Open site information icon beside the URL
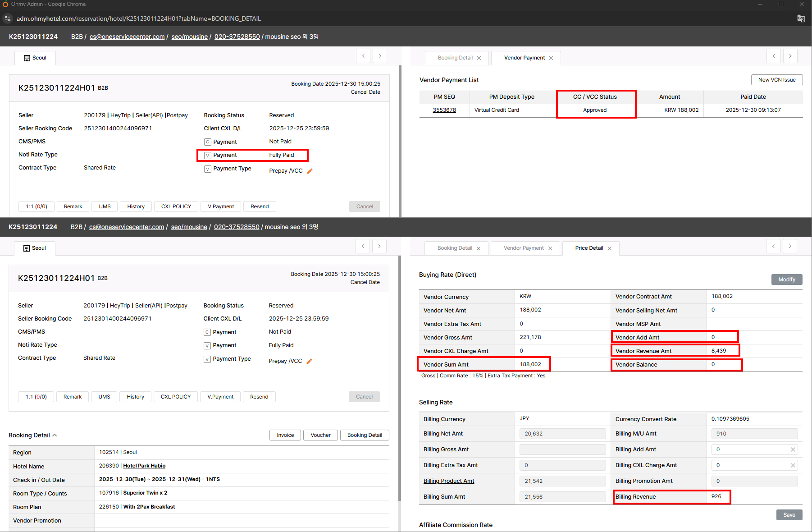 [7, 18]
